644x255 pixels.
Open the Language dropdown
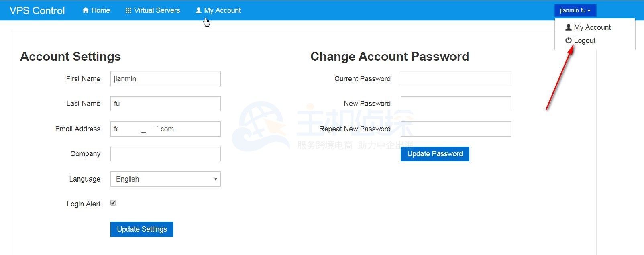coord(165,179)
